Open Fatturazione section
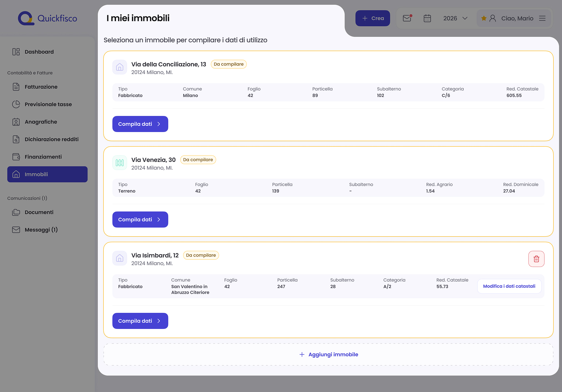The width and height of the screenshot is (562, 392). [x=41, y=87]
